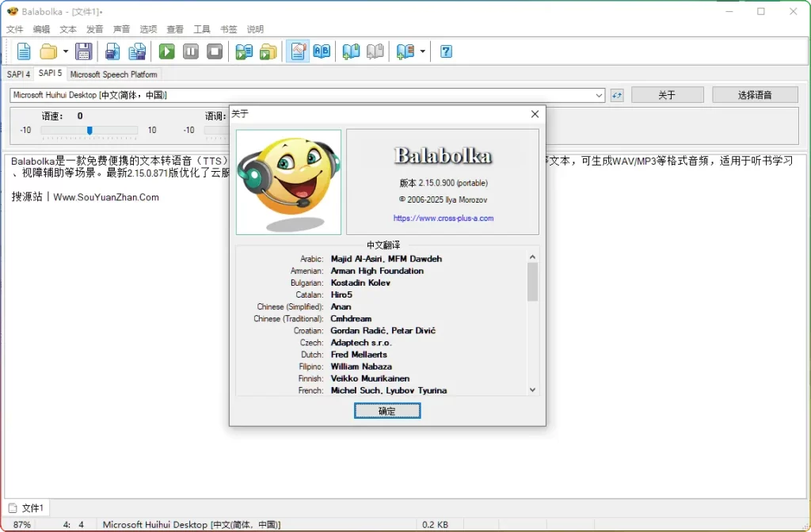This screenshot has width=811, height=532.
Task: Click Croatian translator Gordan Radić entry
Action: click(383, 330)
